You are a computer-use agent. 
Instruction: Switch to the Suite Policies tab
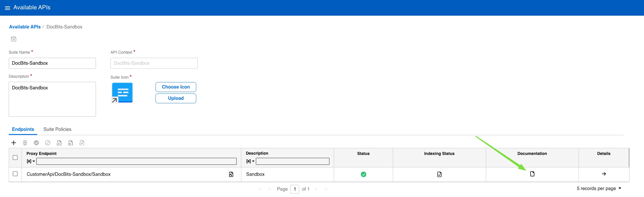57,129
